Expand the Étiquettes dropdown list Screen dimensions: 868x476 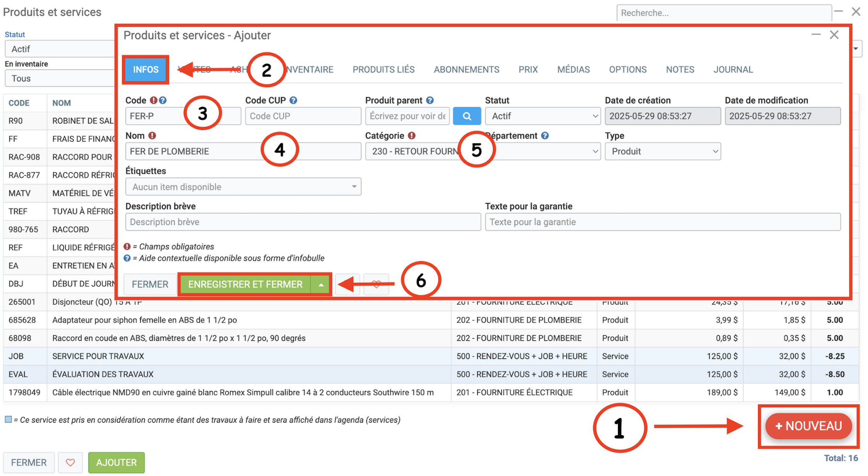[243, 187]
